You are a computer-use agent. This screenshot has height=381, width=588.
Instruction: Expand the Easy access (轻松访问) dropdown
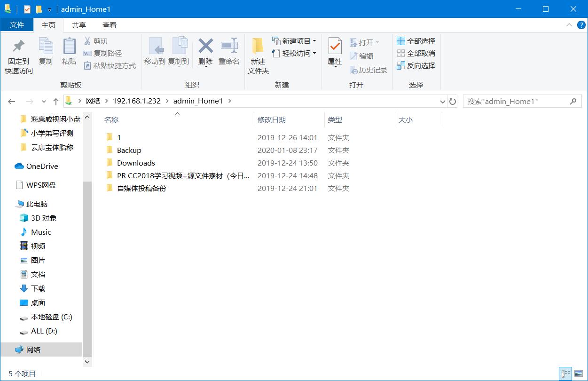pos(295,53)
